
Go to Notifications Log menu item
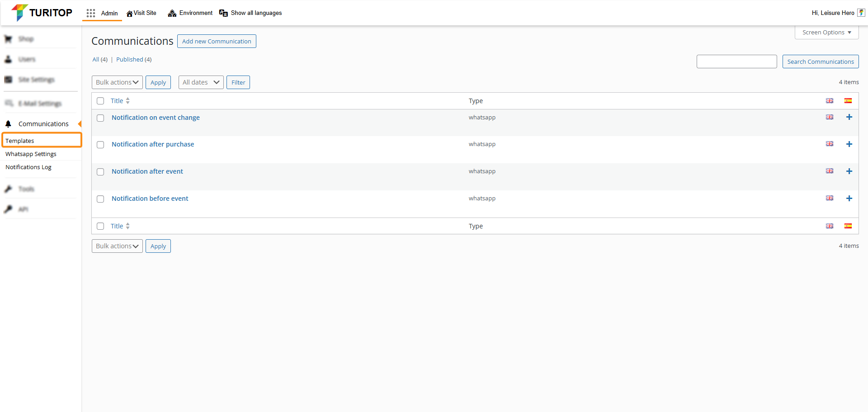click(28, 167)
